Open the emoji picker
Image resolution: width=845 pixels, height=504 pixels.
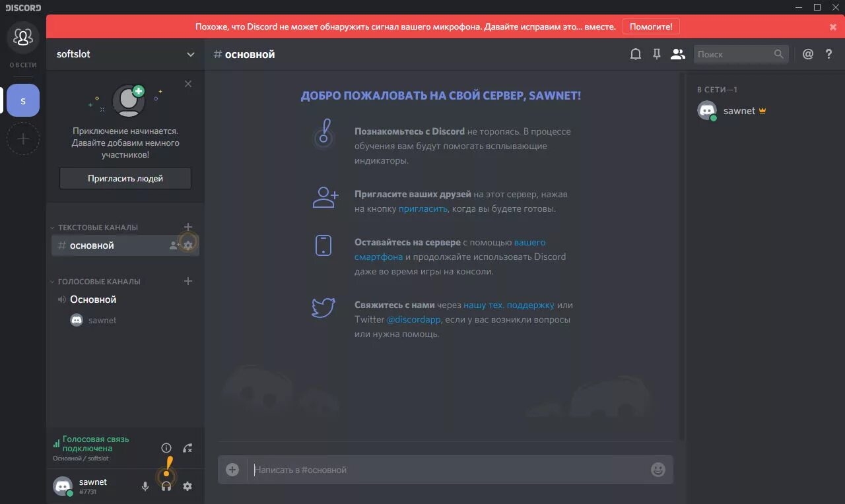(658, 470)
